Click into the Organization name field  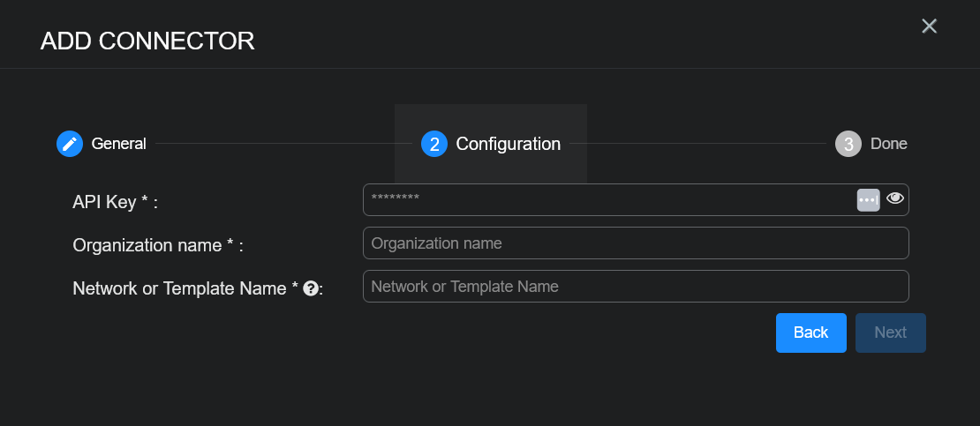636,243
